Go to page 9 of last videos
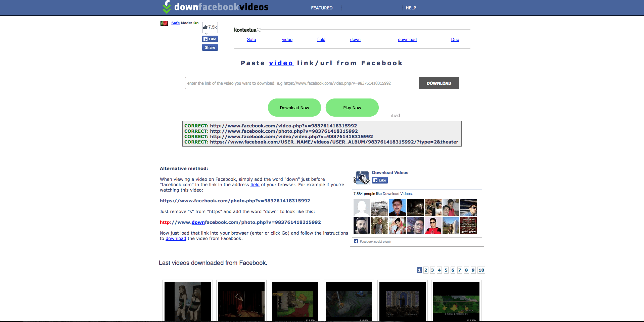Viewport: 644px width, 322px height. pyautogui.click(x=473, y=270)
